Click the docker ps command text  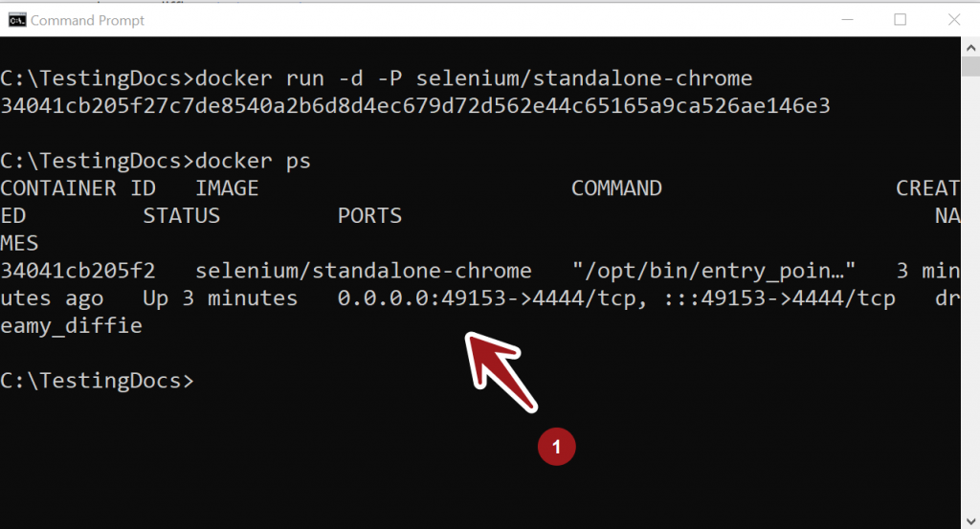coord(253,161)
